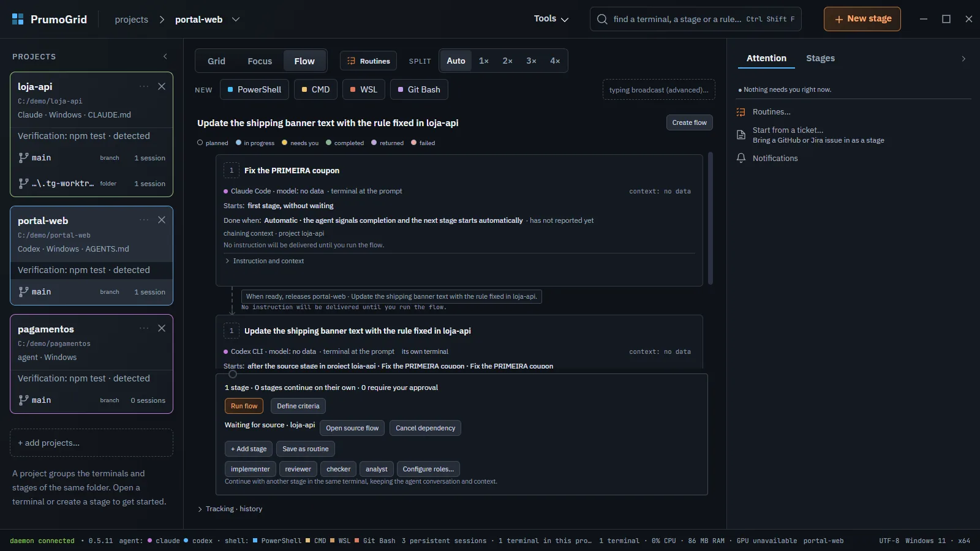Set split to 3x

click(x=531, y=61)
